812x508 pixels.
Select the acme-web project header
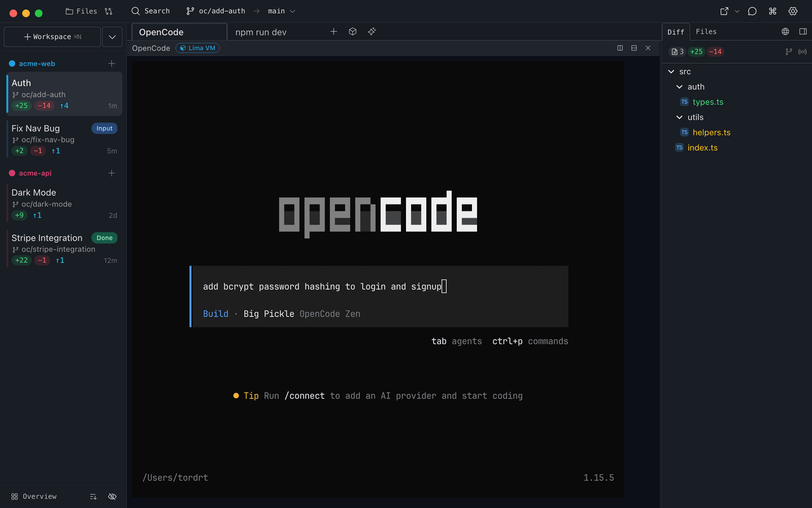(x=37, y=63)
